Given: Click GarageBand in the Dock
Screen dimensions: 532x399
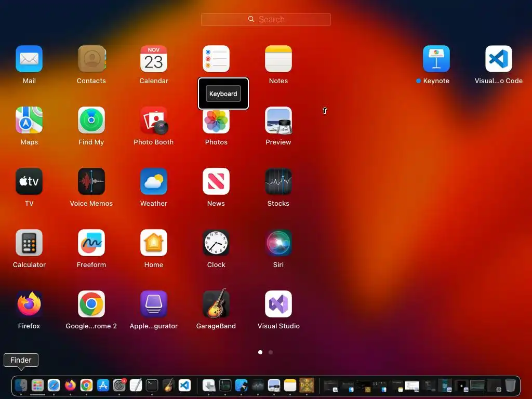Looking at the screenshot, I should (168, 385).
